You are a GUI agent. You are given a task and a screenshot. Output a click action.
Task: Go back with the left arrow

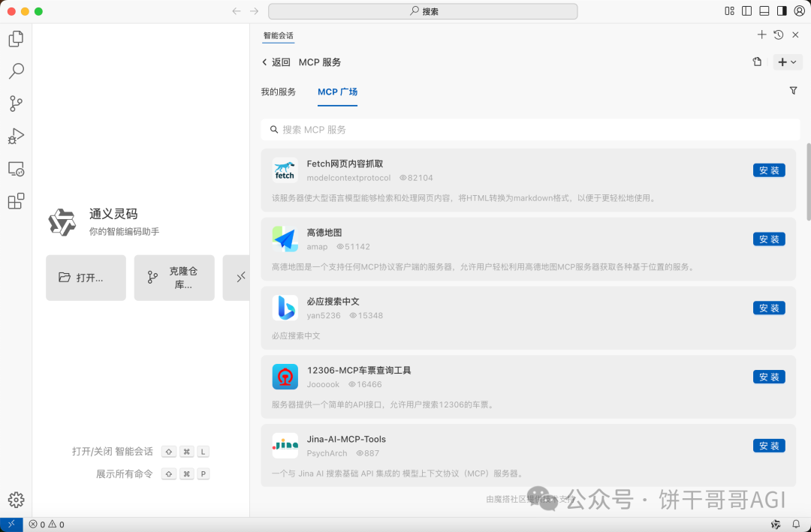pos(237,11)
